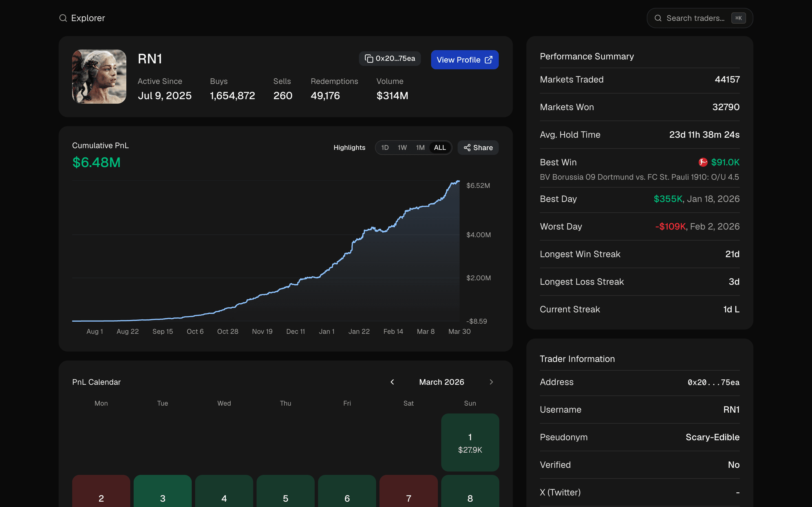Go to previous month in PnL Calendar
The width and height of the screenshot is (812, 507).
392,382
